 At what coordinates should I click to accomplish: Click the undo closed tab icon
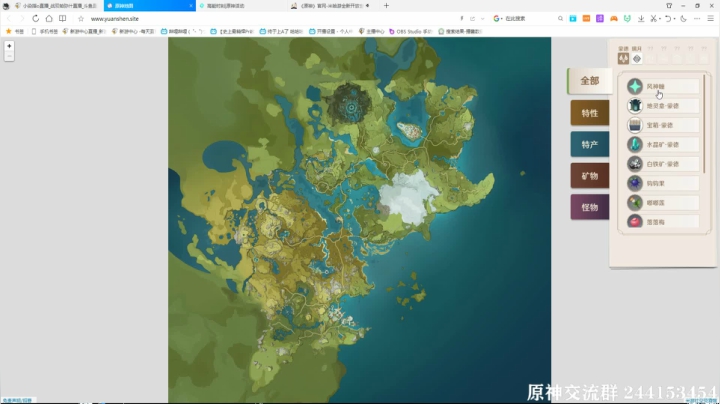(668, 18)
